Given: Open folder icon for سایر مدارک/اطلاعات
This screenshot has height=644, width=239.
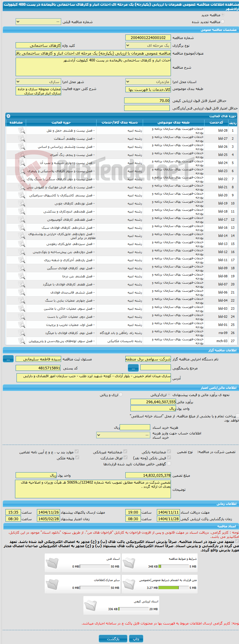Looking at the screenshot, I should coord(52,584).
